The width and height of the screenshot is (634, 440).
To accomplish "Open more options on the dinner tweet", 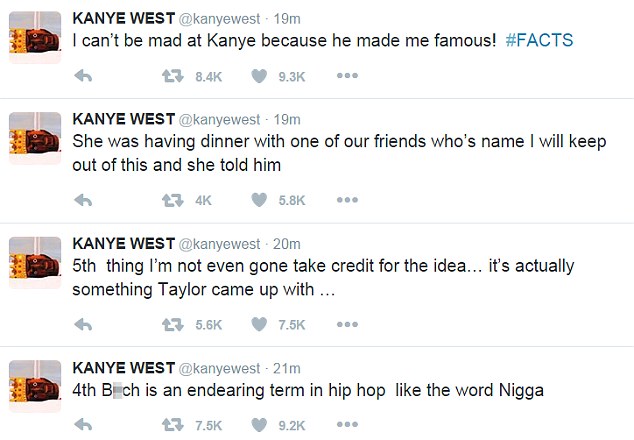I will (347, 200).
